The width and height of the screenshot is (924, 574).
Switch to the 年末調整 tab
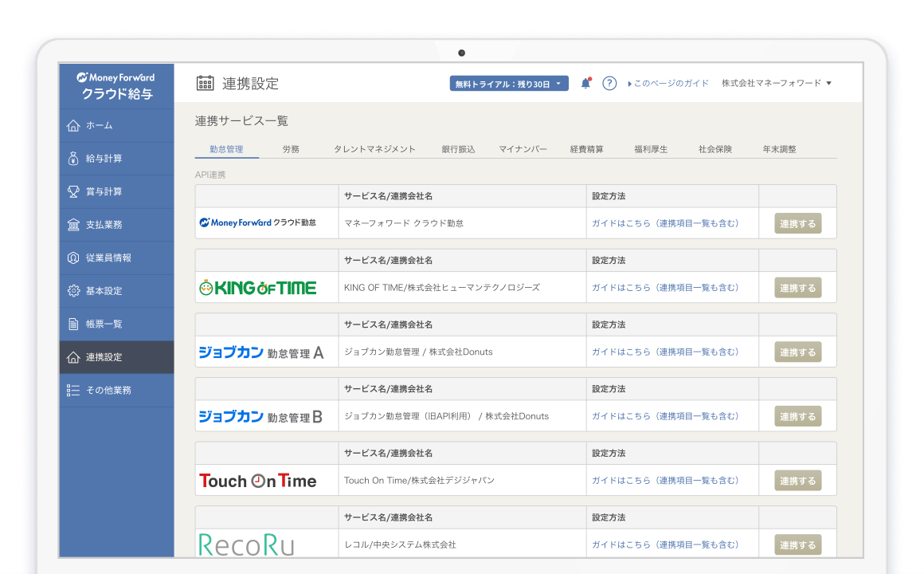pos(779,149)
